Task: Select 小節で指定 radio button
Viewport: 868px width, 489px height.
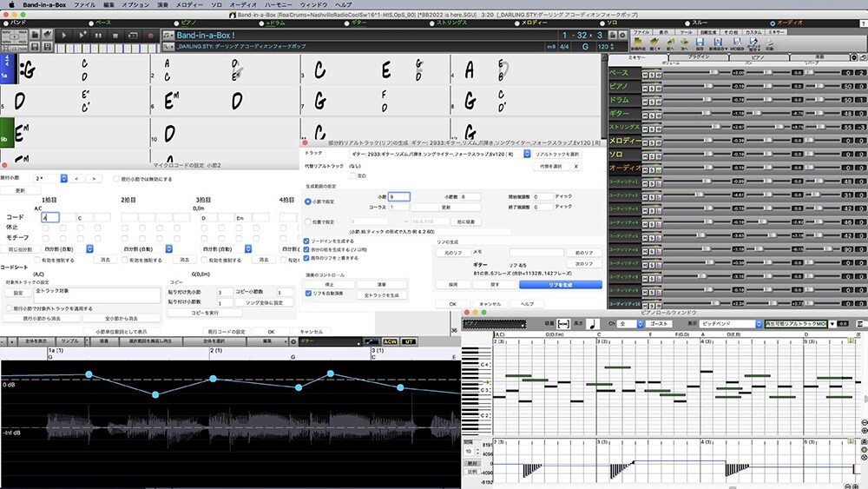Action: pyautogui.click(x=308, y=202)
